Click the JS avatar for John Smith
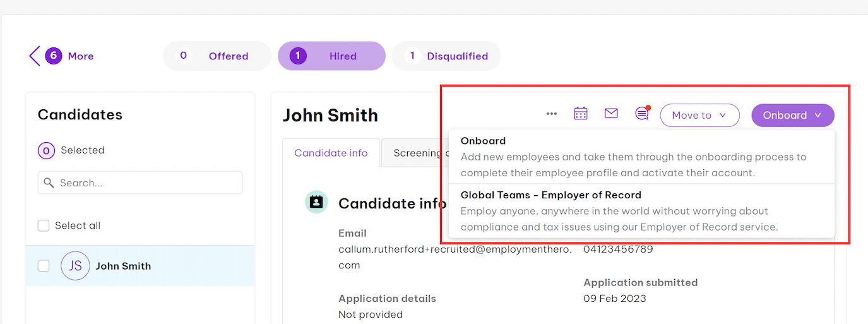The image size is (868, 324). tap(75, 266)
